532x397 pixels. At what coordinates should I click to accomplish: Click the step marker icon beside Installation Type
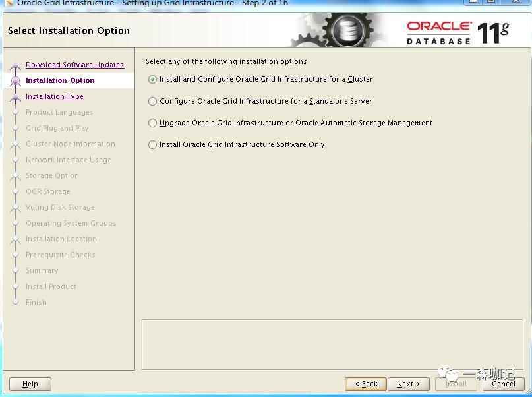pyautogui.click(x=15, y=98)
